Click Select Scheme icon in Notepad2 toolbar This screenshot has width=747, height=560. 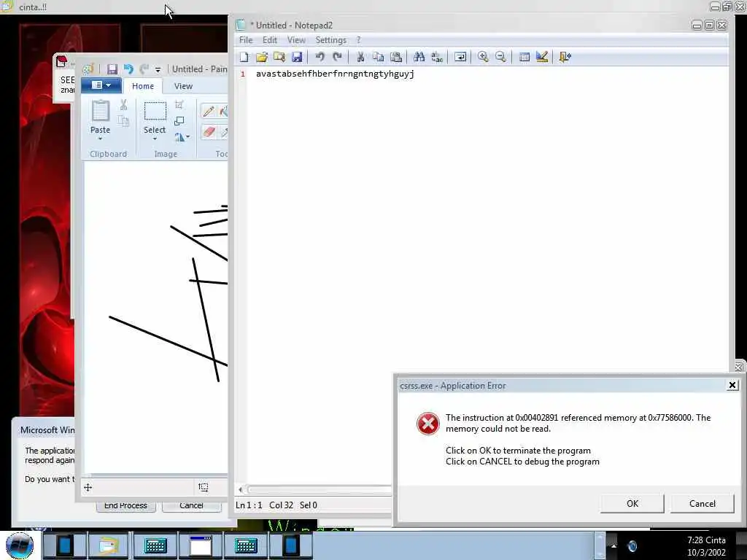(x=524, y=57)
